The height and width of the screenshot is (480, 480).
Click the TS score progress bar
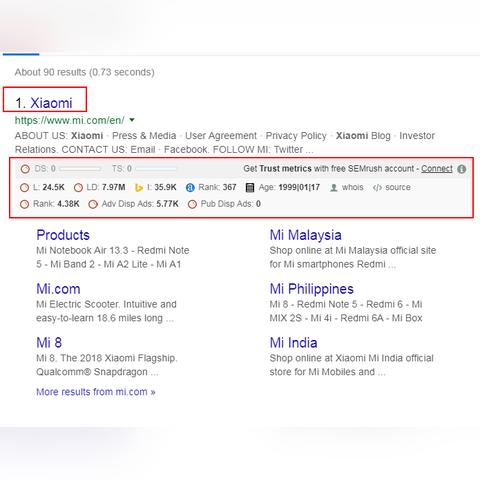[x=156, y=169]
